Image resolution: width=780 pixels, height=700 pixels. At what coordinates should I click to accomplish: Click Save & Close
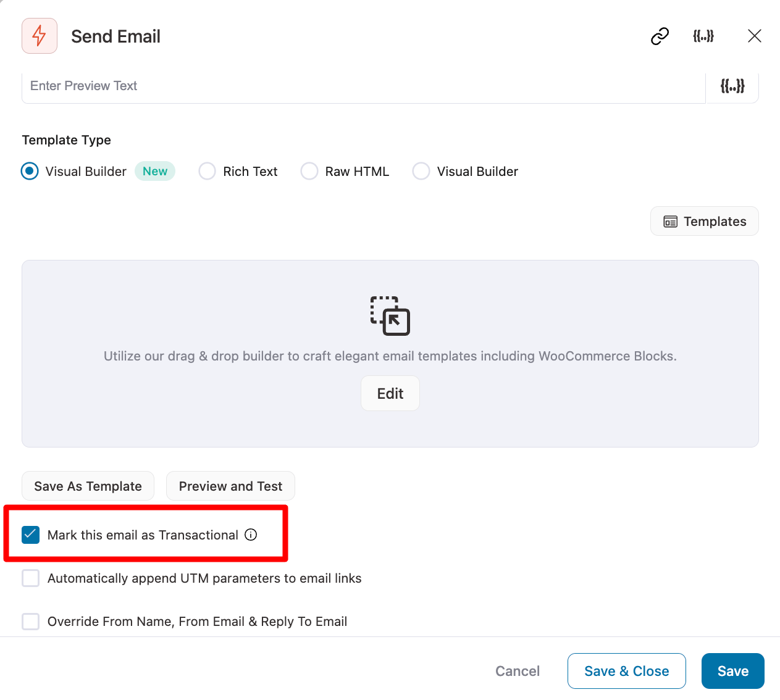627,671
